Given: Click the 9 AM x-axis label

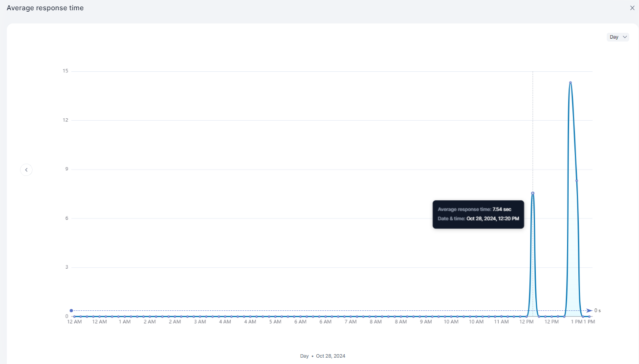Looking at the screenshot, I should click(x=425, y=322).
